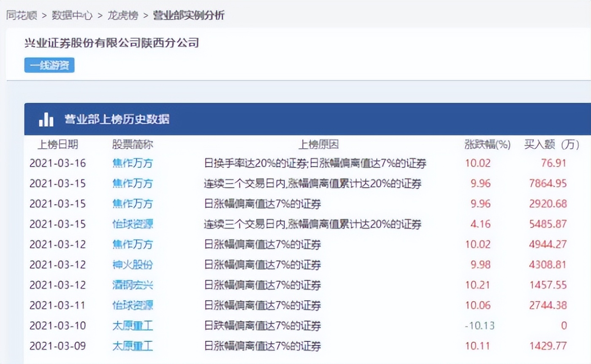
Task: Open 焦作万方 link in the 4944.27 row
Action: click(x=133, y=244)
